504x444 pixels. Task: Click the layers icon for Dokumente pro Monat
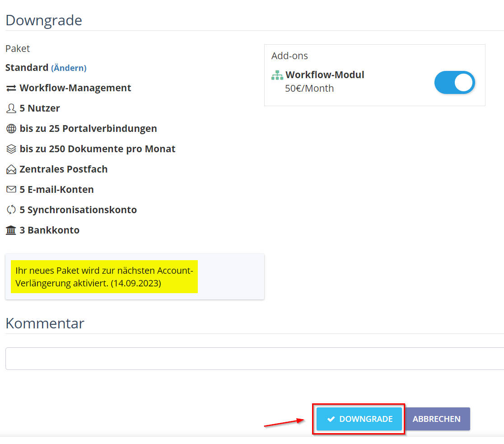pos(11,149)
